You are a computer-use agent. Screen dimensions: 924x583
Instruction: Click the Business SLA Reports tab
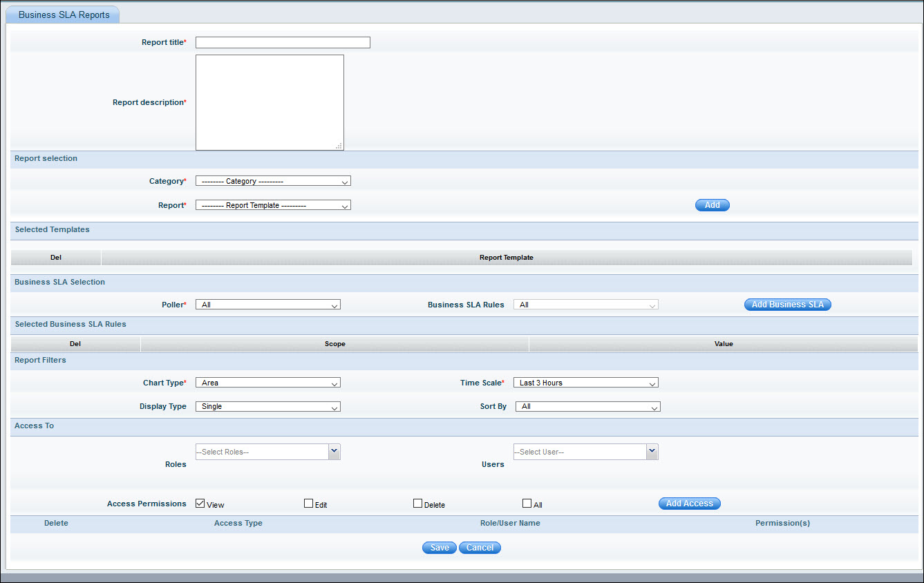pyautogui.click(x=64, y=15)
